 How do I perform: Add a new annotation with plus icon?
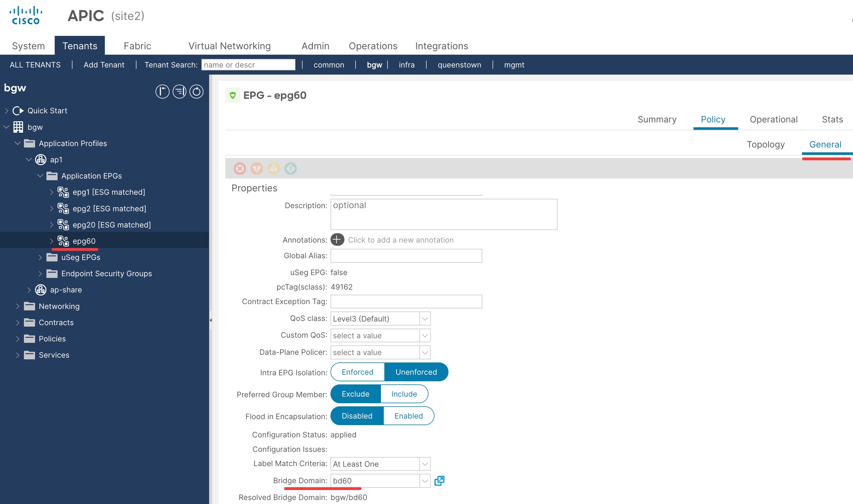337,240
